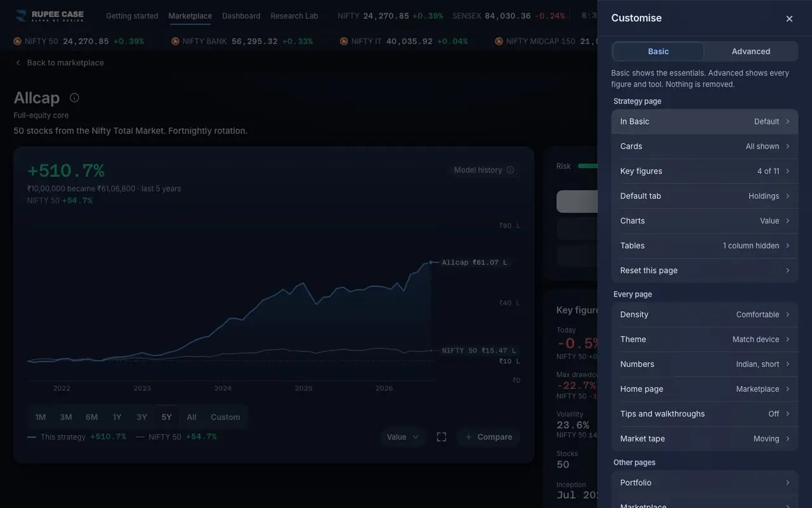Click the plus icon on Compare
This screenshot has height=508, width=812.
(468, 437)
